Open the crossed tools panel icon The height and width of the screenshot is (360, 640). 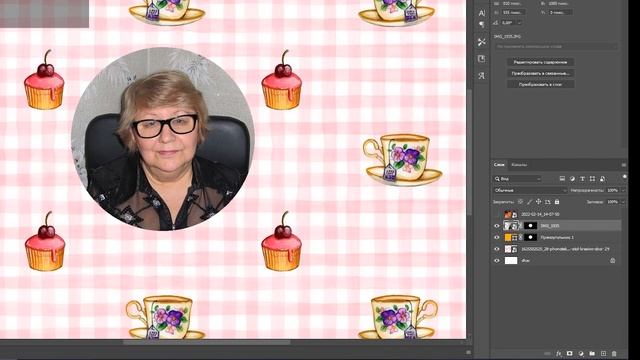point(482,42)
